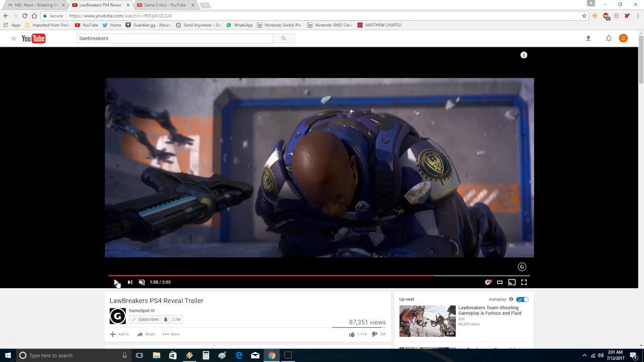This screenshot has height=362, width=644.
Task: Click the Cortana search box
Action: 73,355
